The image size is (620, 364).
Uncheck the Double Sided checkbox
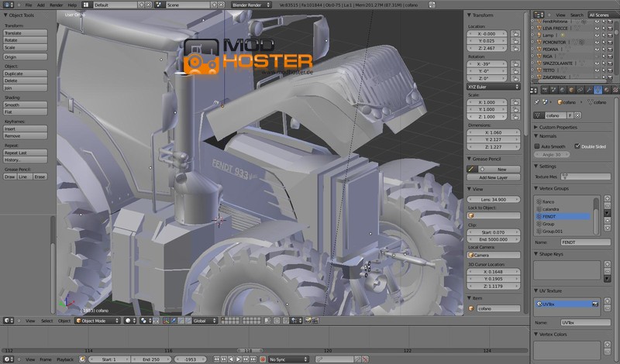tap(577, 146)
